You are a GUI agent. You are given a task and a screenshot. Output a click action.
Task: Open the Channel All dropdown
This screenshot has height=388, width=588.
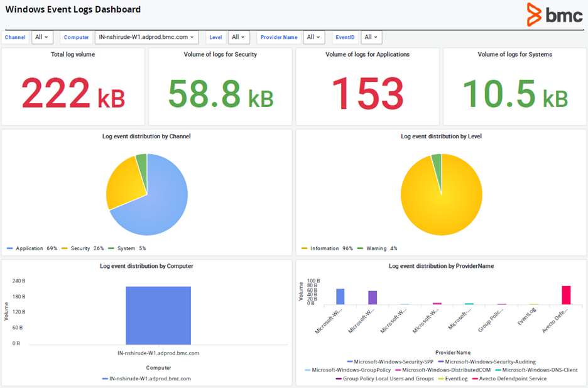pos(41,37)
